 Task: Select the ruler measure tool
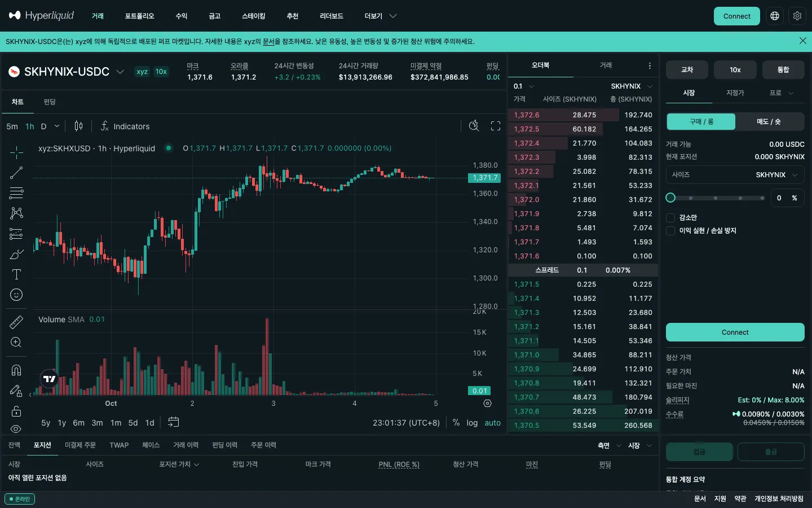16,322
